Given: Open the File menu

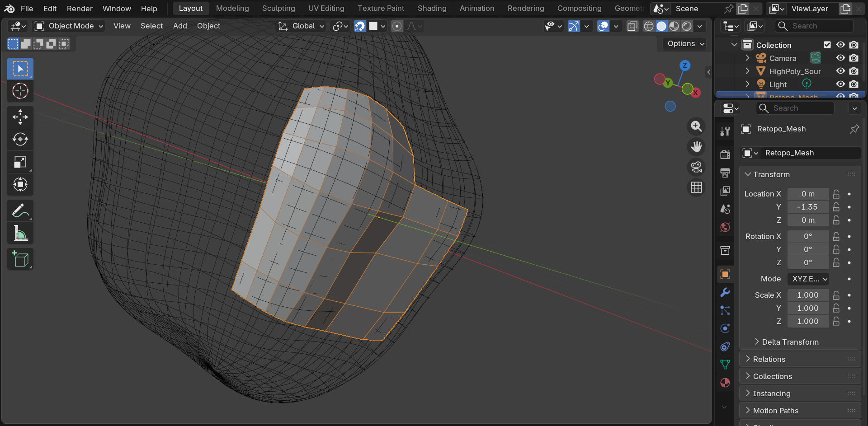Looking at the screenshot, I should (27, 9).
